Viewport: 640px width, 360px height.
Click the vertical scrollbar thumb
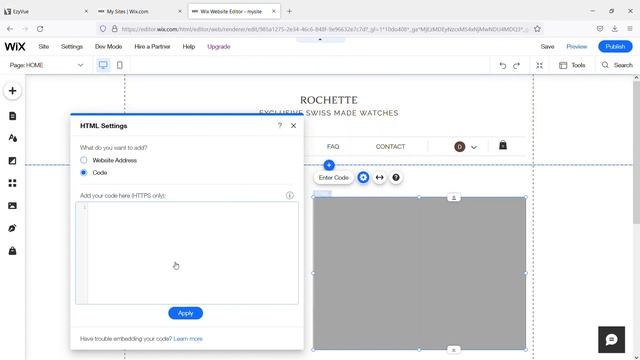pyautogui.click(x=636, y=152)
